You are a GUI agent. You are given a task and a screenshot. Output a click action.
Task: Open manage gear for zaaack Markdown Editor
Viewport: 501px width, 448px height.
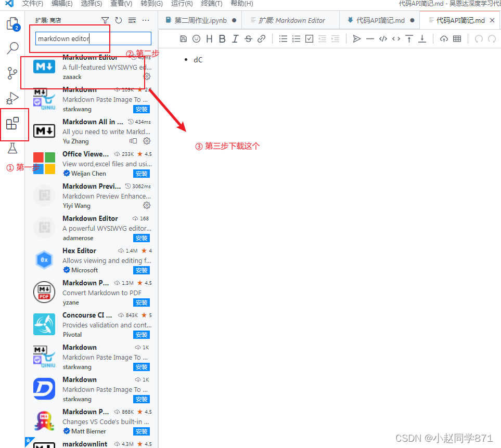(x=147, y=76)
